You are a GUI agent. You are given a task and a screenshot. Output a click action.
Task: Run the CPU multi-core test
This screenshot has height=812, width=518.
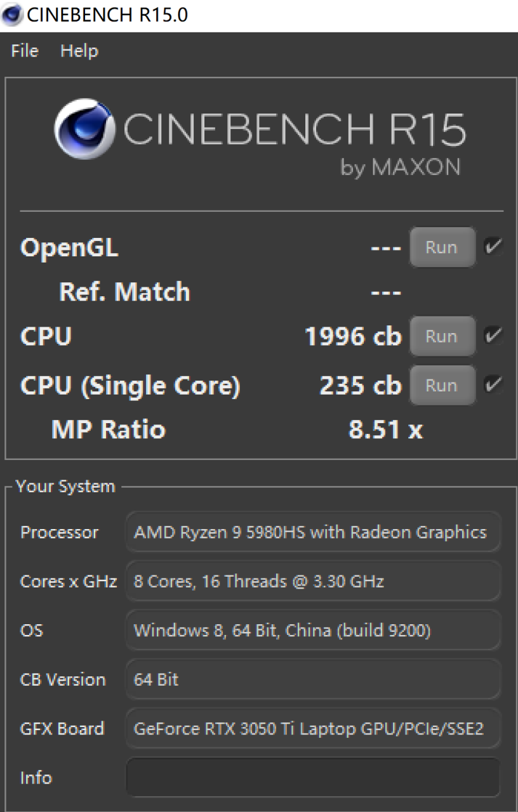442,336
